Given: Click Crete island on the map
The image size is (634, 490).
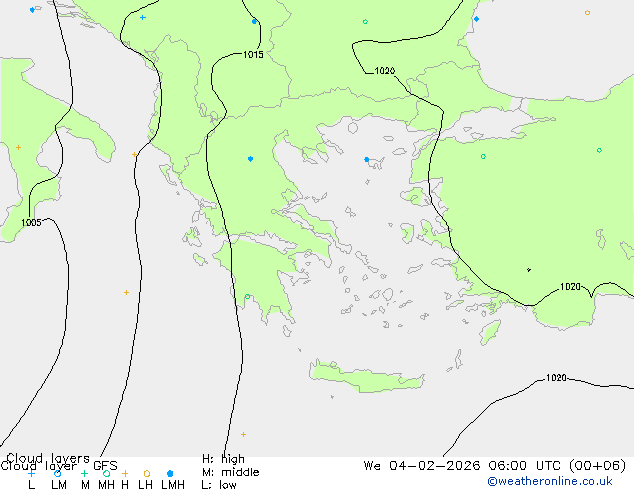Looking at the screenshot, I should (x=366, y=377).
